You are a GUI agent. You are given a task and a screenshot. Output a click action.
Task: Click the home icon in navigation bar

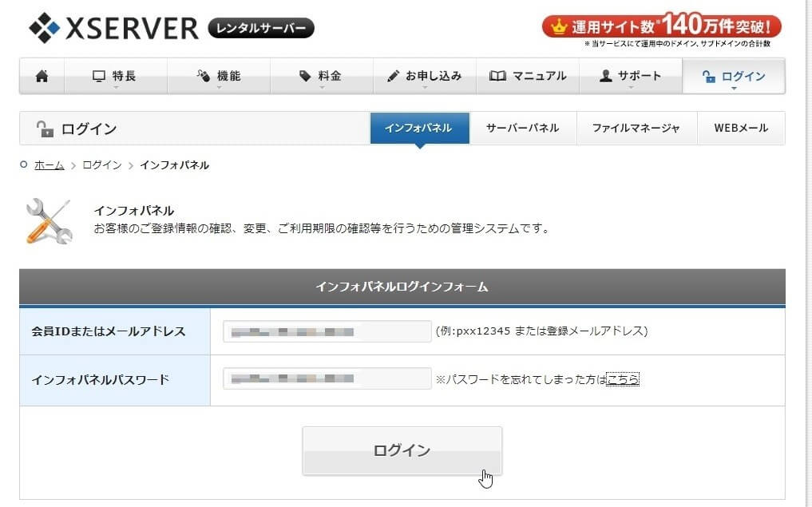pos(42,77)
